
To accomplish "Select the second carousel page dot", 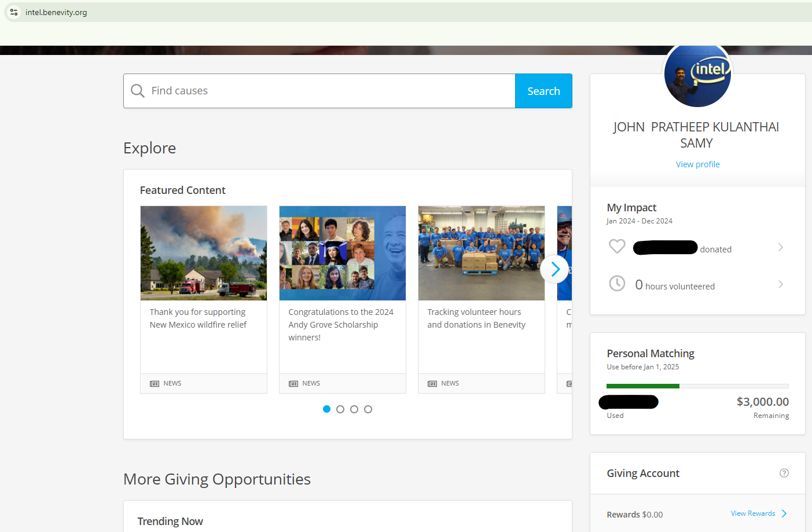I will click(x=340, y=409).
